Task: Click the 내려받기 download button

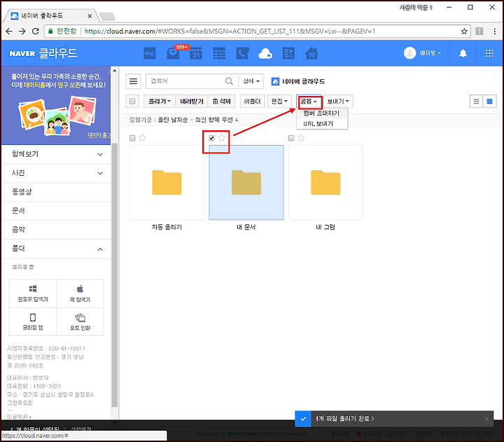Action: [x=192, y=102]
